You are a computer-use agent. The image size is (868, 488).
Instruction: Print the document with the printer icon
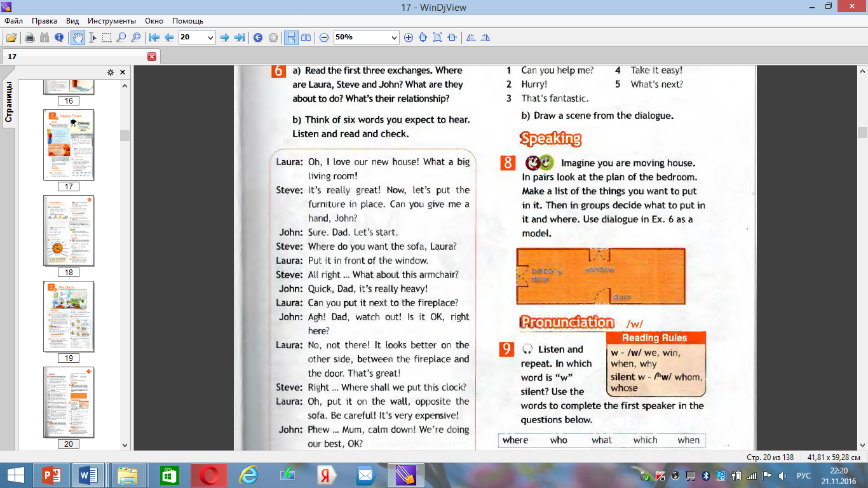(x=29, y=37)
